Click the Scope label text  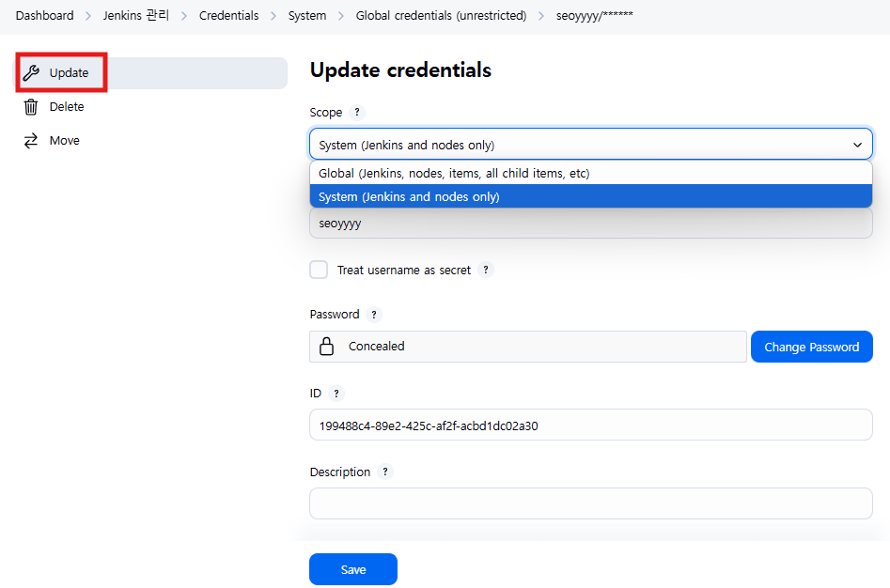click(326, 113)
